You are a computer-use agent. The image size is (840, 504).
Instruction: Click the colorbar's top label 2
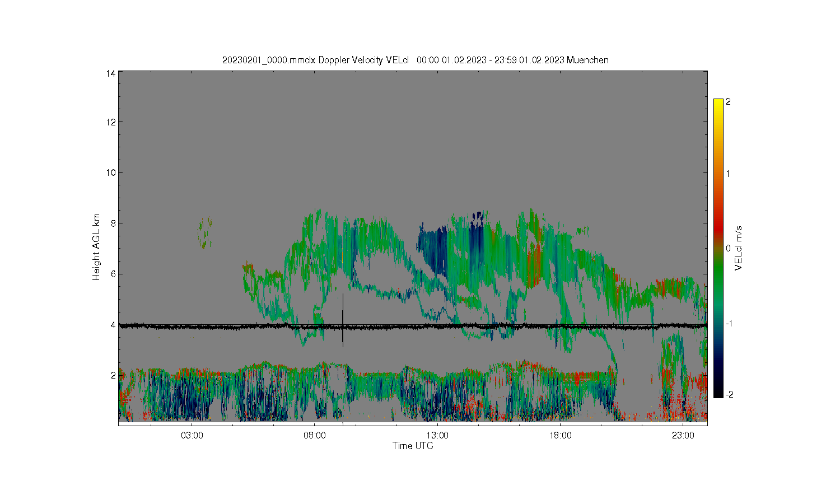[x=728, y=102]
